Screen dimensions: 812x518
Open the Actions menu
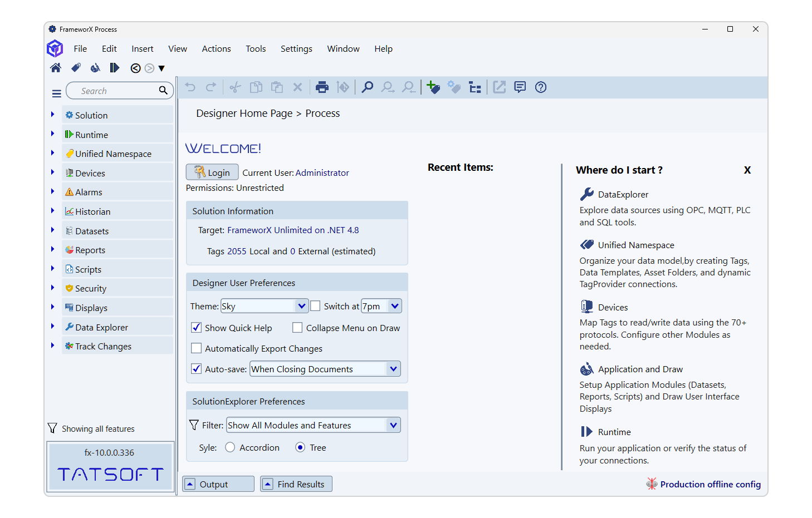[x=216, y=49]
